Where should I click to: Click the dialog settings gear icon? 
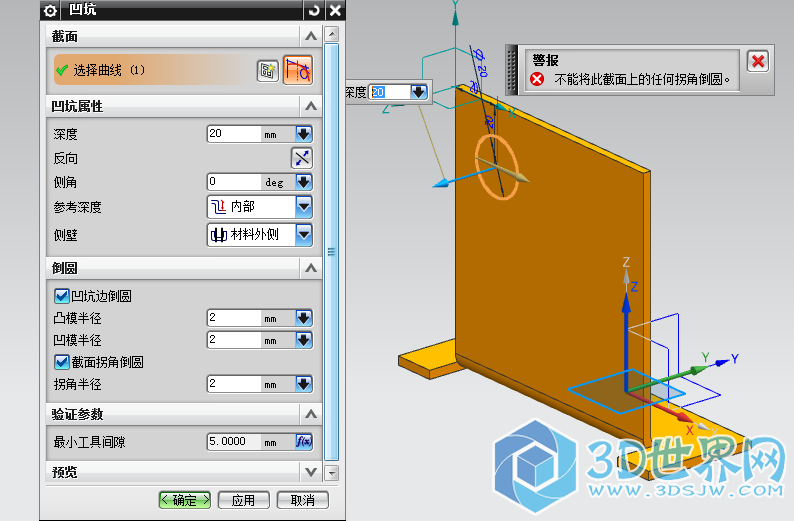[50, 10]
